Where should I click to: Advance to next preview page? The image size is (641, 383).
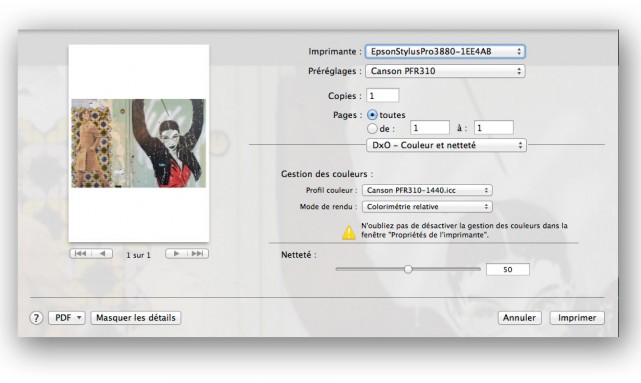tap(176, 254)
